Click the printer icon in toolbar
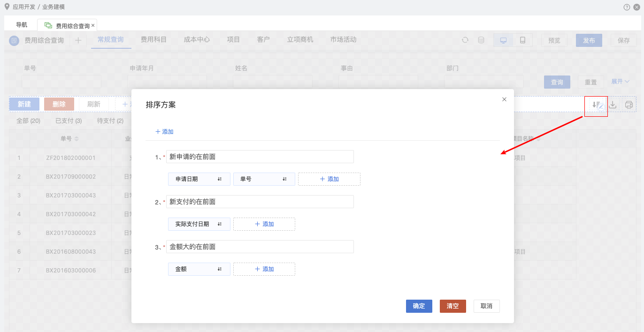The height and width of the screenshot is (332, 644). (629, 105)
